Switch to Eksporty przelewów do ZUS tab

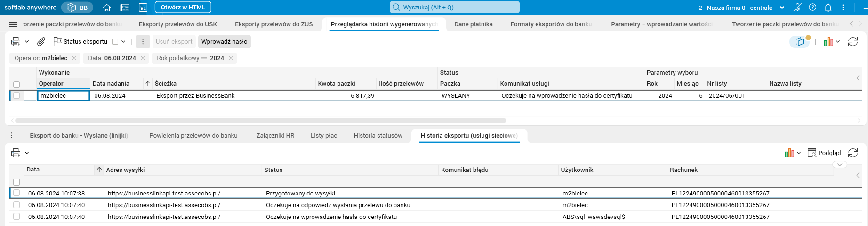[x=273, y=24]
